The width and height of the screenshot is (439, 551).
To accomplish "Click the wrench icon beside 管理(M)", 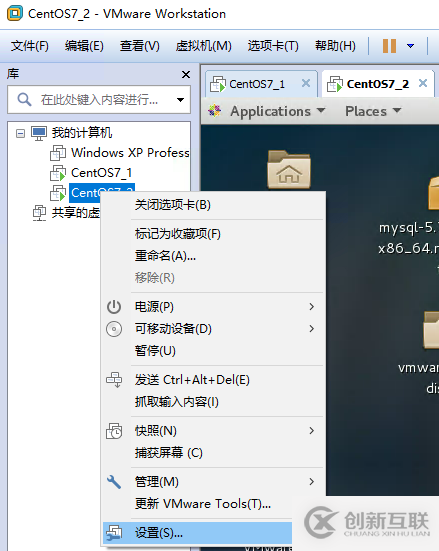I will (114, 482).
